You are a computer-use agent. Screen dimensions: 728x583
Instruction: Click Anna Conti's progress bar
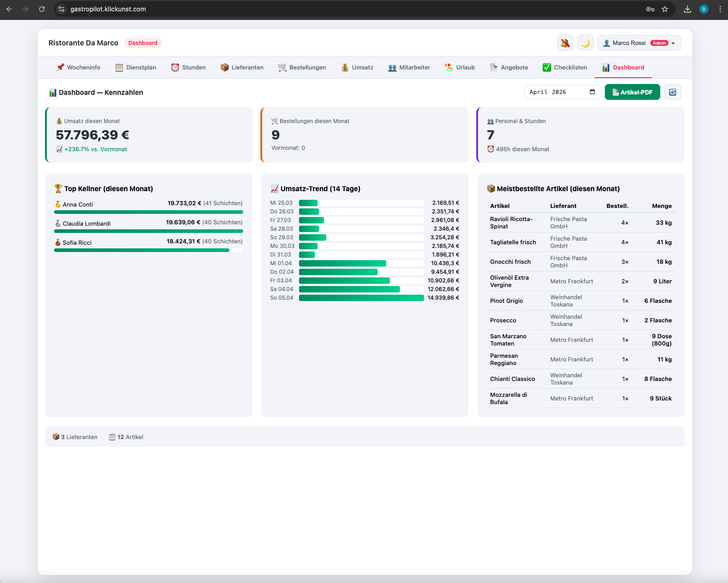tap(149, 212)
